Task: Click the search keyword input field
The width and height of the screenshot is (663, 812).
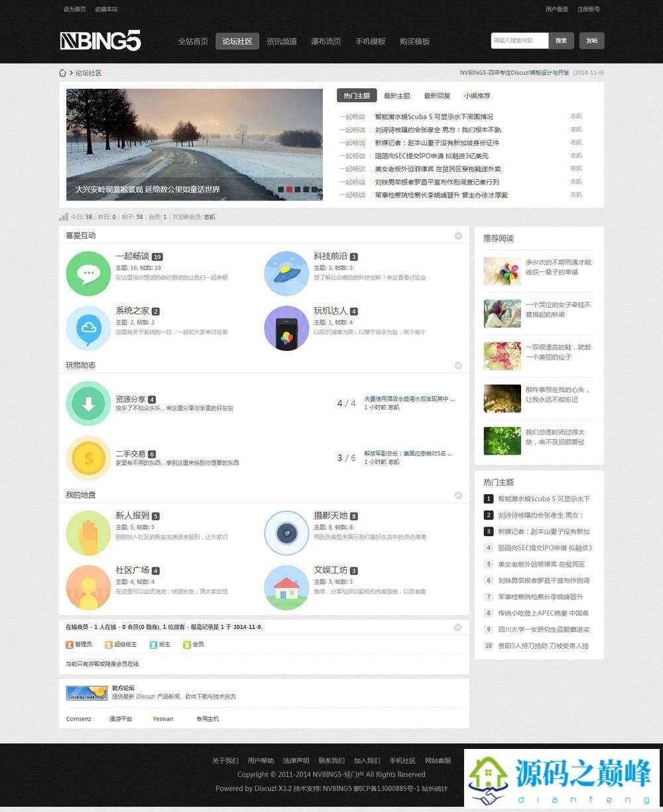Action: coord(519,40)
